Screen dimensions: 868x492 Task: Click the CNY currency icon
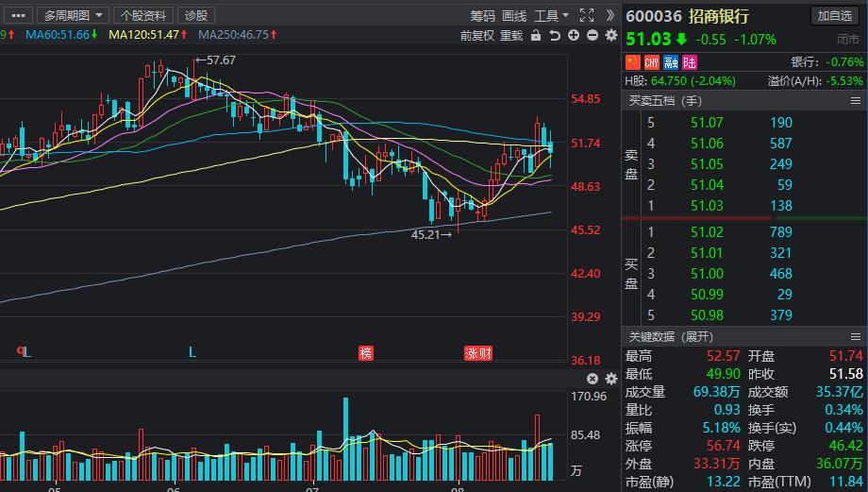point(652,62)
